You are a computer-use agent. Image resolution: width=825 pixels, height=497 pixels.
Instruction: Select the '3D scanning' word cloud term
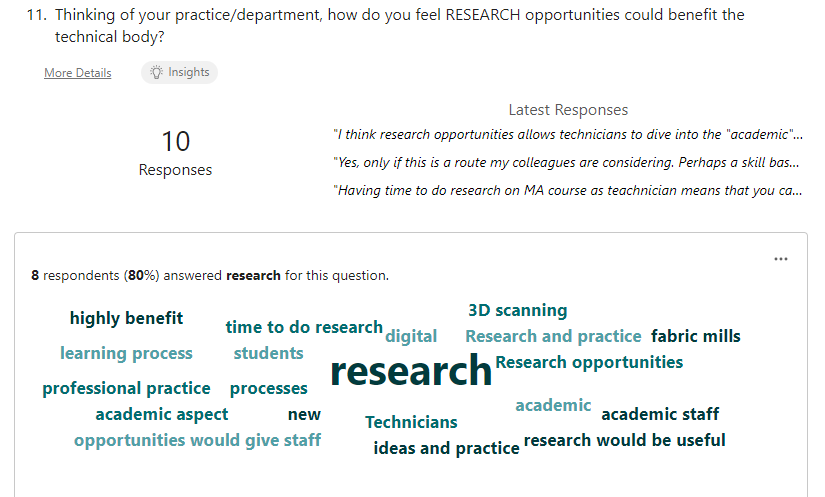pyautogui.click(x=517, y=310)
